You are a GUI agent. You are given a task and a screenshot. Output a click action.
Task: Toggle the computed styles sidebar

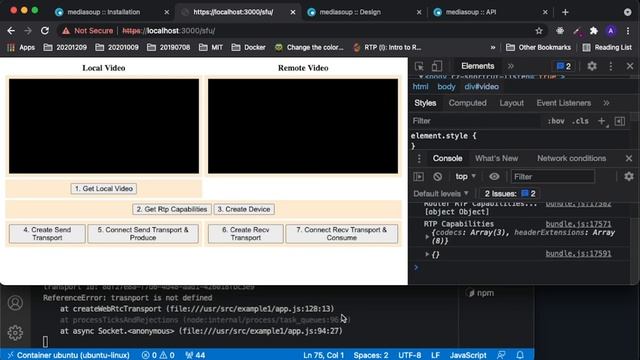coord(620,121)
